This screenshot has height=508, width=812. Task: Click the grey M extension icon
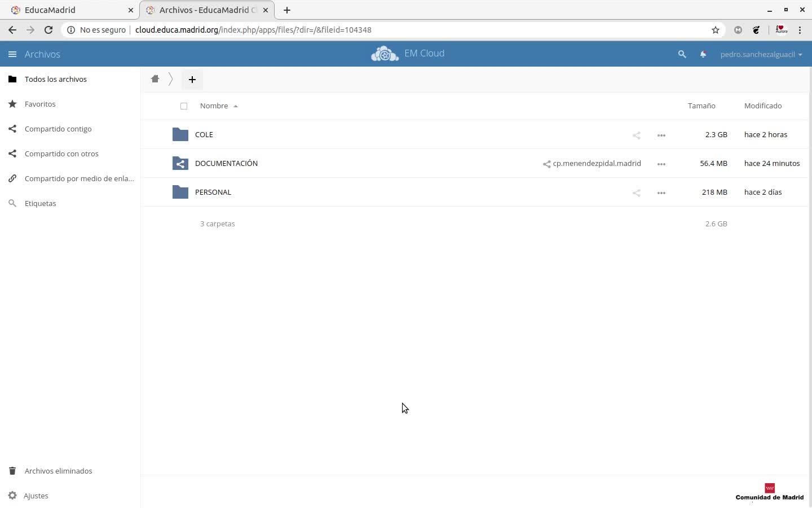[738, 30]
